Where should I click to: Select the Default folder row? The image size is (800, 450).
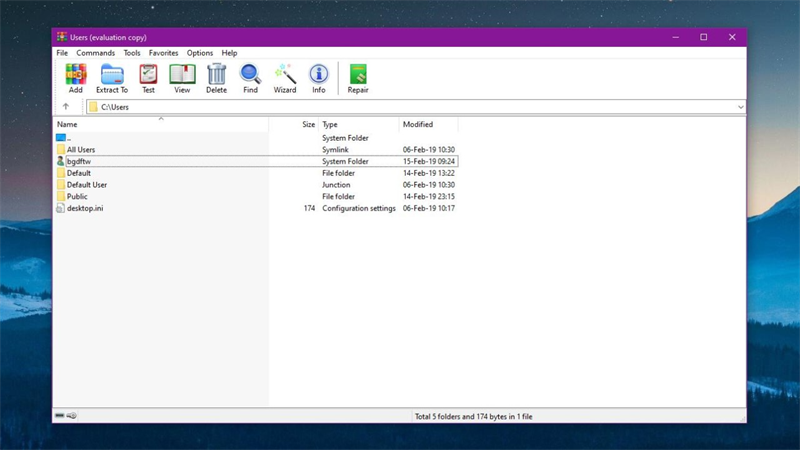[x=256, y=173]
